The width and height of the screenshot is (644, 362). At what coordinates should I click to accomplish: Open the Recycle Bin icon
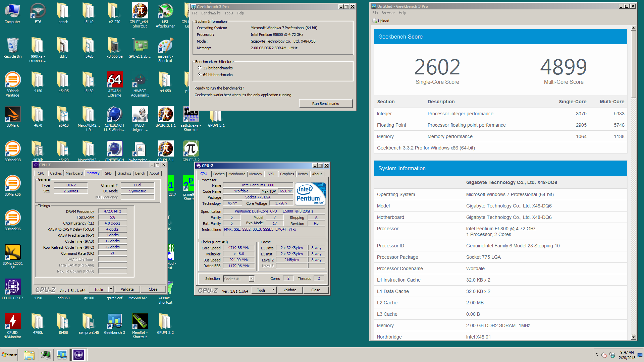(x=12, y=48)
